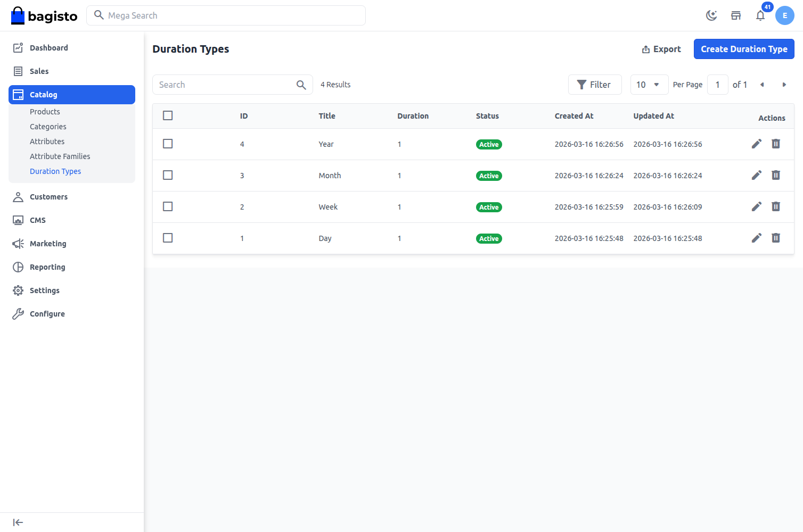Select the checkbox for the Week row
Image resolution: width=803 pixels, height=532 pixels.
pos(168,206)
